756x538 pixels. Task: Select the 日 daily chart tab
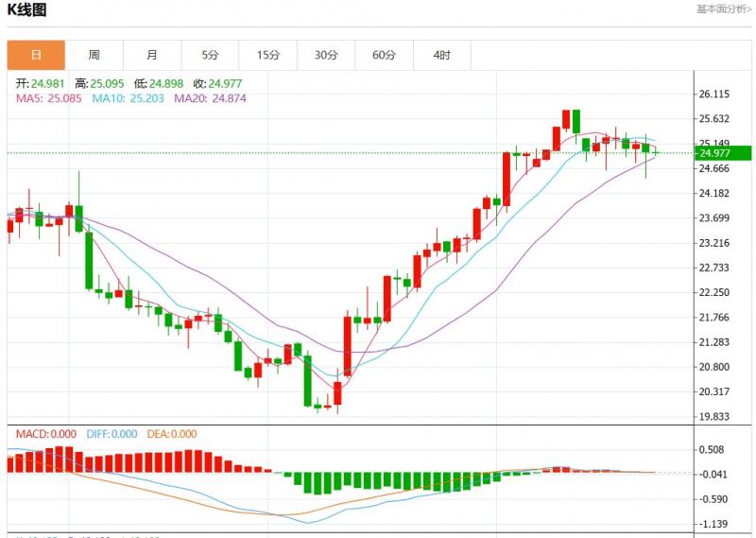36,55
